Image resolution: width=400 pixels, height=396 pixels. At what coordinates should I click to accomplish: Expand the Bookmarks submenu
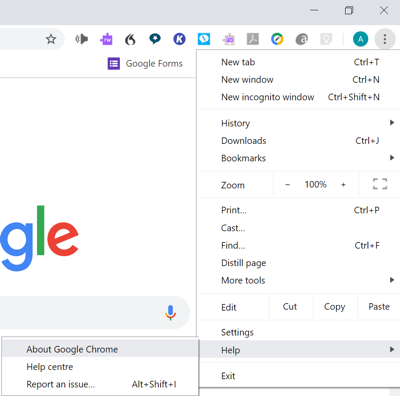tap(299, 158)
